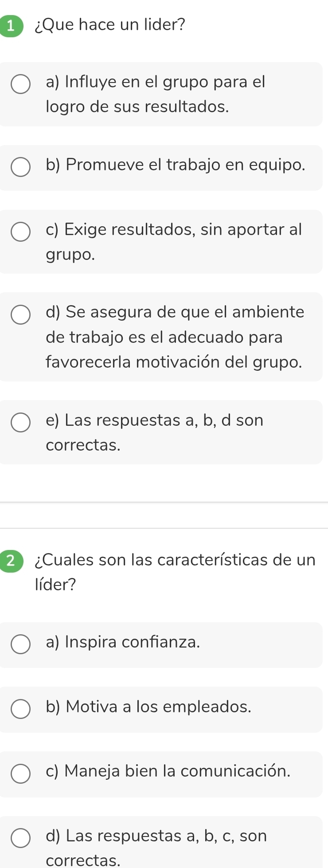The image size is (328, 868).
Task: Click the option text 'b) Motiva a los empleados.'
Action: [148, 707]
